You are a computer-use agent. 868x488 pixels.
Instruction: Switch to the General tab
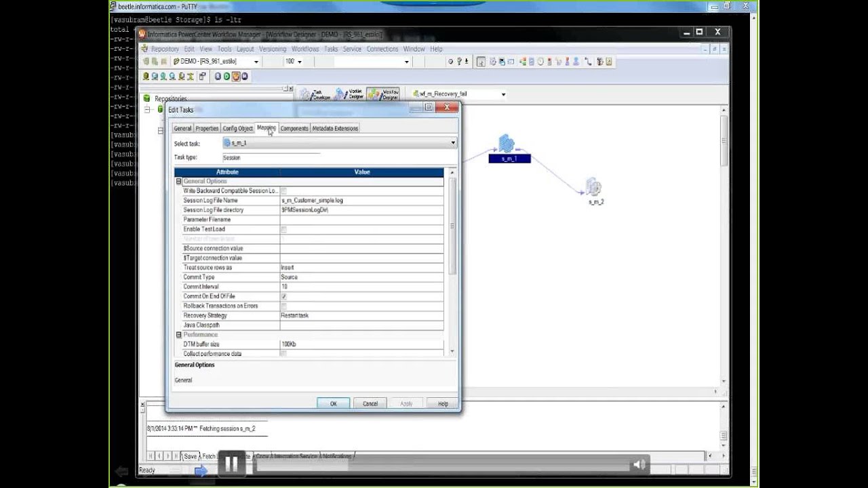pos(182,128)
